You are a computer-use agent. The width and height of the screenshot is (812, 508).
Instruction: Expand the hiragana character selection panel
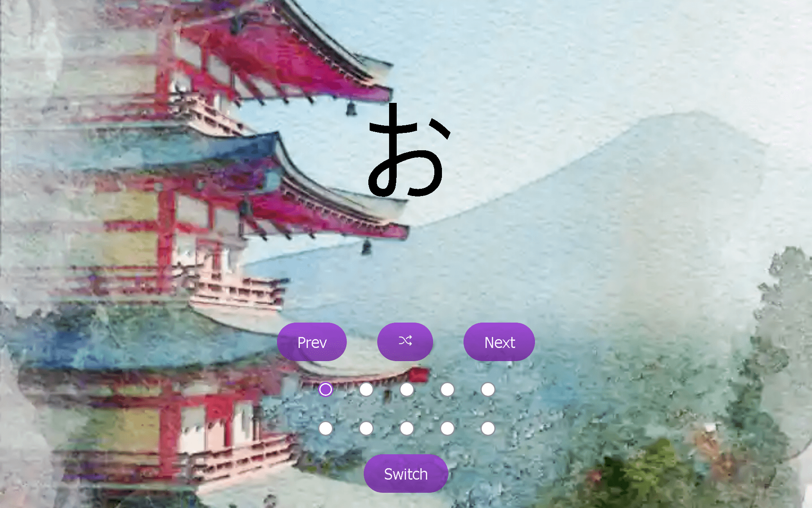pos(405,475)
